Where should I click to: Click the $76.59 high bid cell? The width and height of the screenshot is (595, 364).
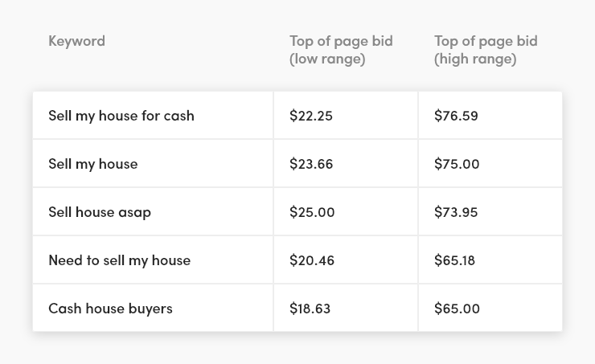[490, 115]
